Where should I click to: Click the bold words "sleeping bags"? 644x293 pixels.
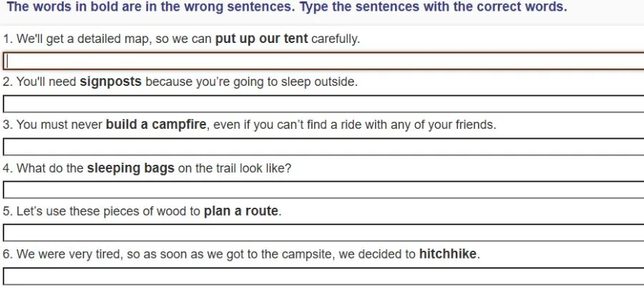[130, 168]
